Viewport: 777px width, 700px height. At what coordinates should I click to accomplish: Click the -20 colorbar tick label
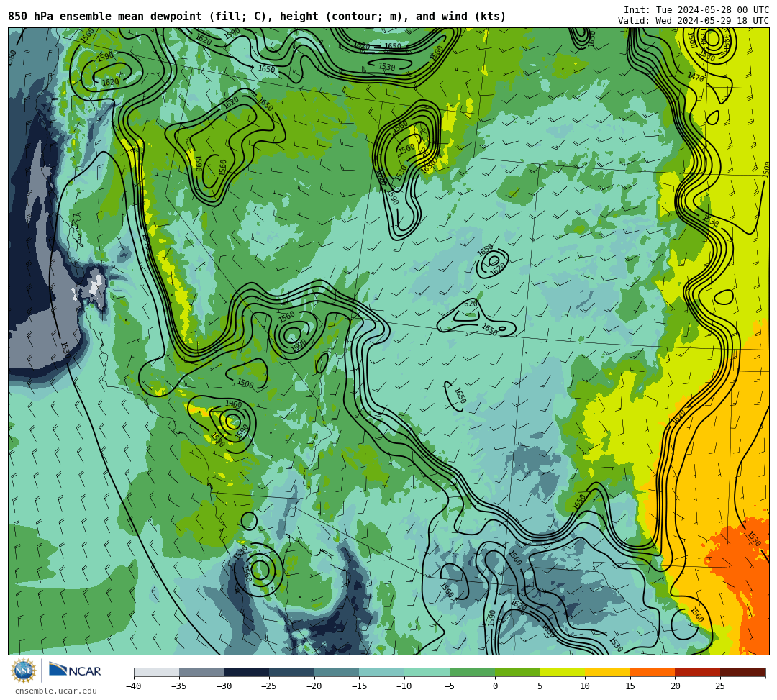coord(314,686)
